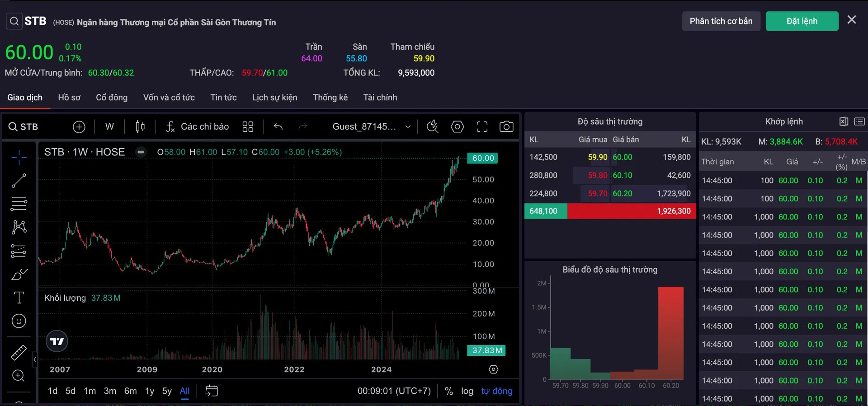Select the Fibonacci retracement tool
Viewport: 868px width, 406px height.
coord(19,204)
